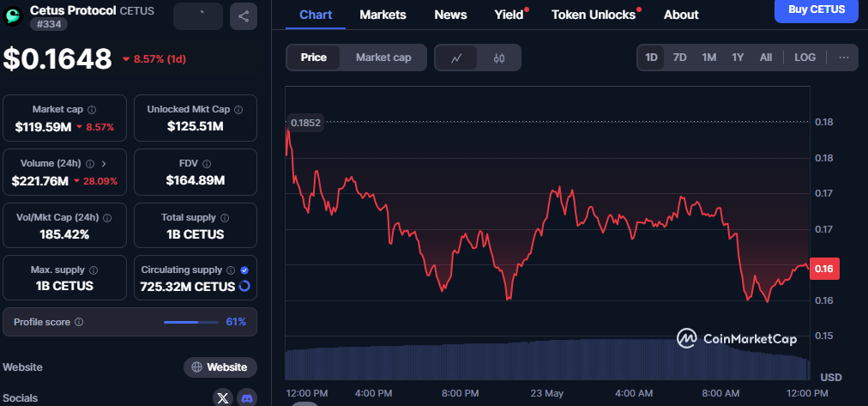868x406 pixels.
Task: Switch to the Token Unlocks tab
Action: click(x=594, y=15)
